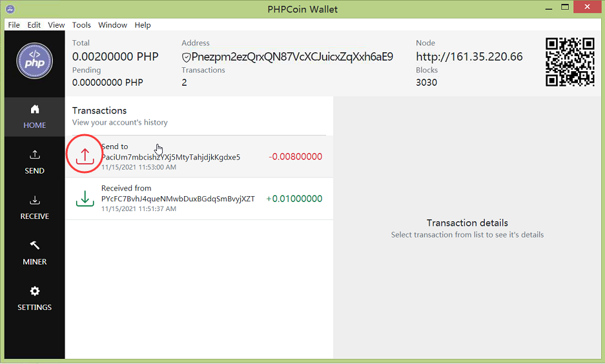Go to the SEND page

coord(34,162)
